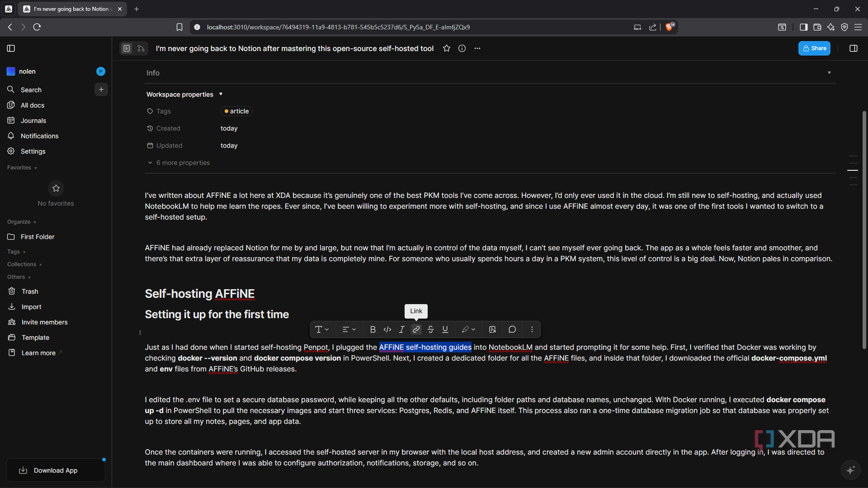
Task: Create new doc with plus button
Action: pos(101,89)
